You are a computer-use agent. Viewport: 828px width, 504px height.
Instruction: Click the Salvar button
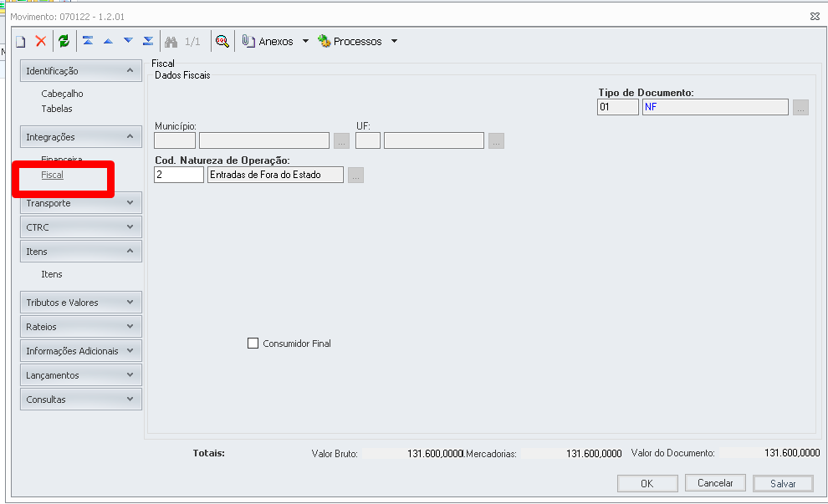coord(783,483)
